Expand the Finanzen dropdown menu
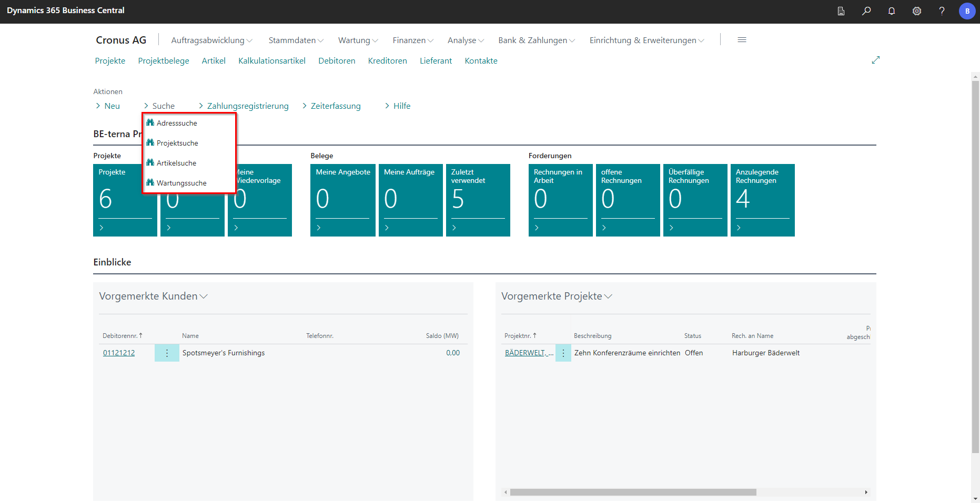Screen dimensions: 980x503 (x=412, y=40)
